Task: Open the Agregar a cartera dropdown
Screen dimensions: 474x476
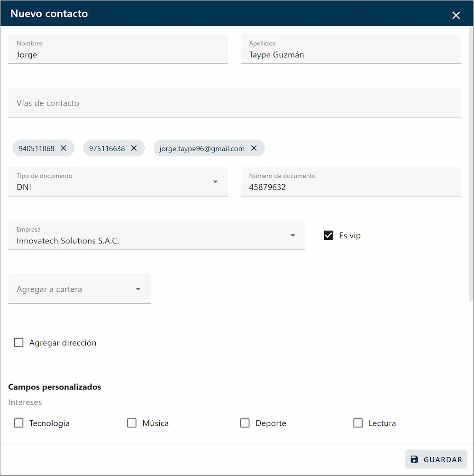Action: pos(138,289)
